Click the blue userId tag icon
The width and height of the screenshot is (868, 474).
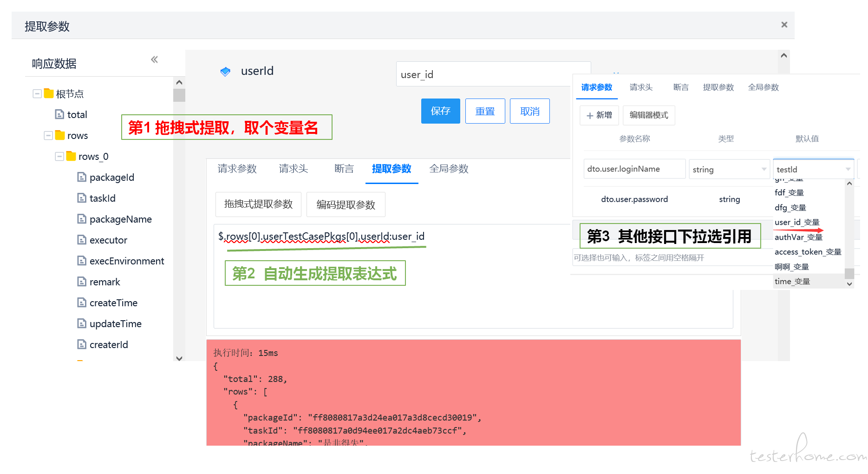[x=225, y=72]
